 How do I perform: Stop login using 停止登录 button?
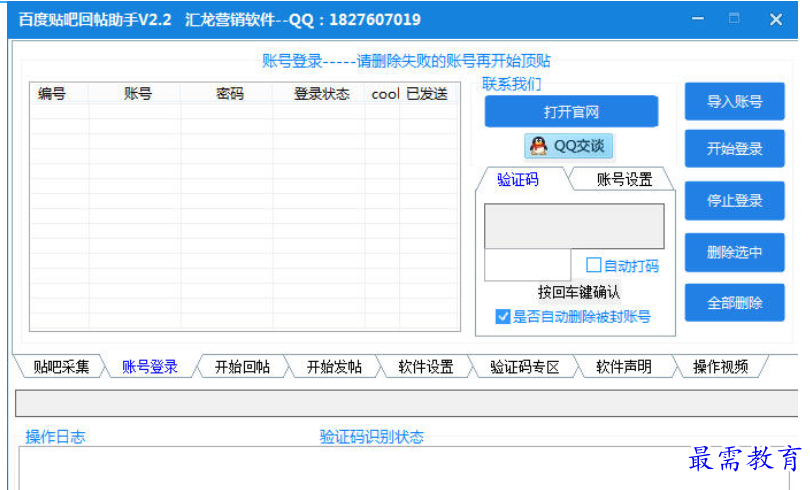(735, 200)
